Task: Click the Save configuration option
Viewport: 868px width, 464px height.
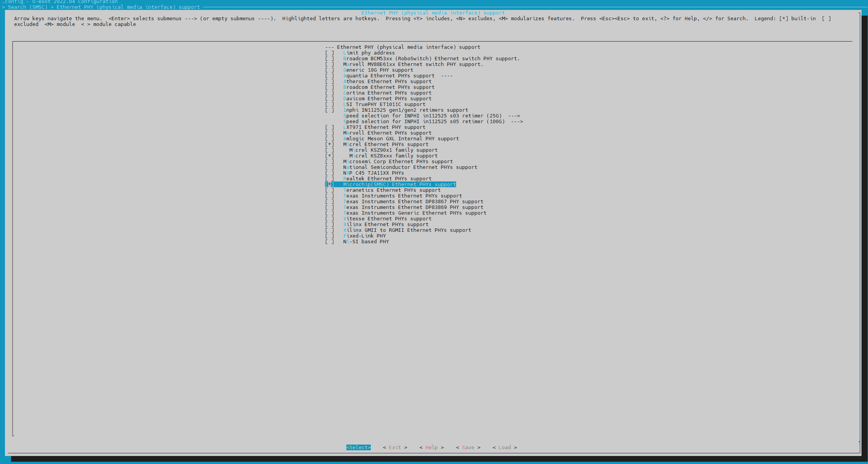Action: pyautogui.click(x=467, y=447)
